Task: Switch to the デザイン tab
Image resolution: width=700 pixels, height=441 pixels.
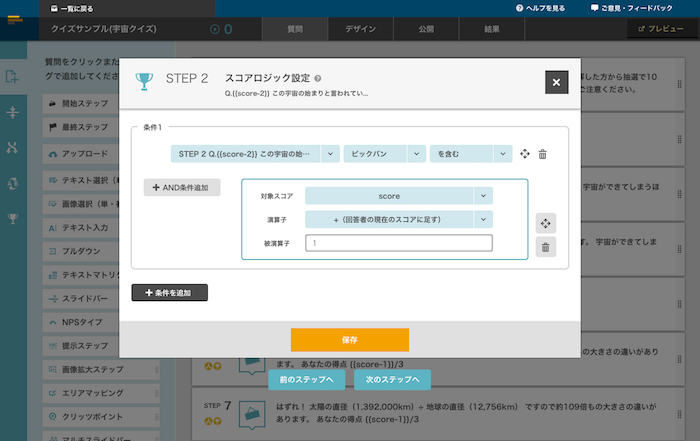Action: 361,29
